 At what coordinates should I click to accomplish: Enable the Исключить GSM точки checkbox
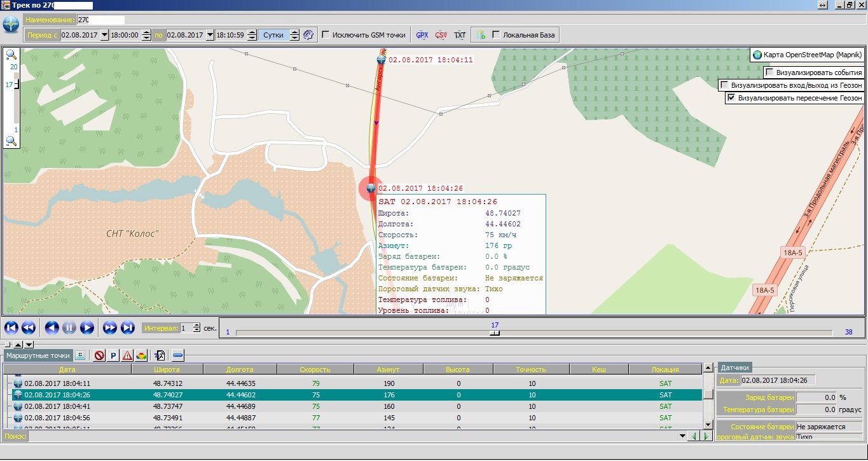tap(326, 35)
